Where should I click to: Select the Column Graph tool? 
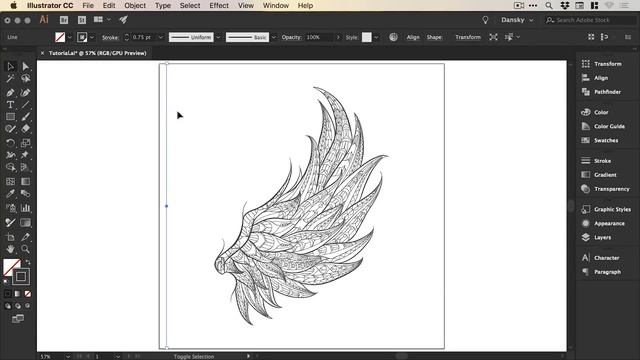point(25,208)
